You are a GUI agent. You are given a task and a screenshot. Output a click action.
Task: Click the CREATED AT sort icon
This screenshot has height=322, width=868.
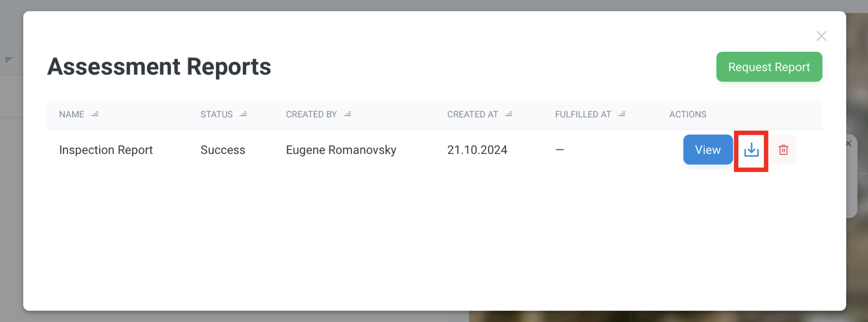click(509, 115)
